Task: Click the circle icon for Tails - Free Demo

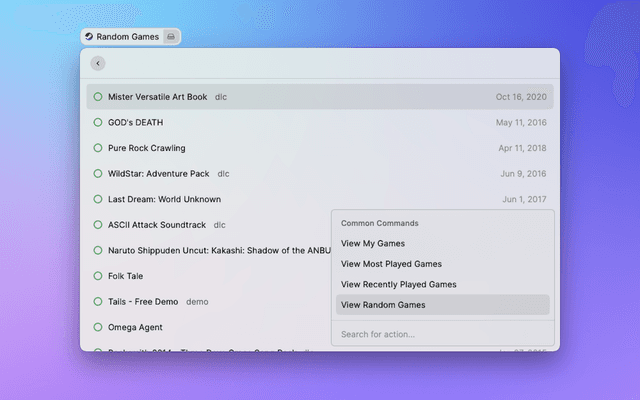Action: pos(98,301)
